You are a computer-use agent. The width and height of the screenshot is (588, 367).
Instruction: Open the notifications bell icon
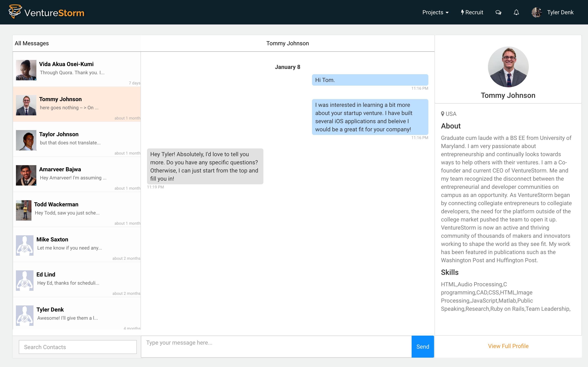click(516, 12)
